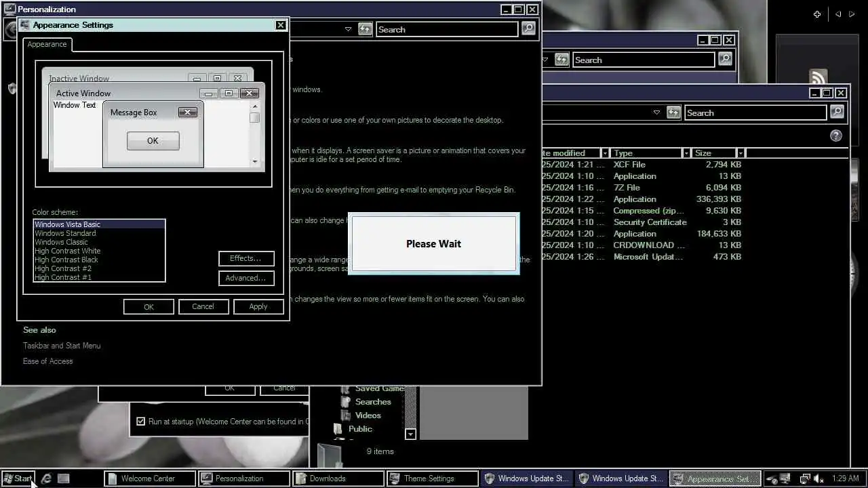Select High Contrast #2 color scheme

click(99, 268)
